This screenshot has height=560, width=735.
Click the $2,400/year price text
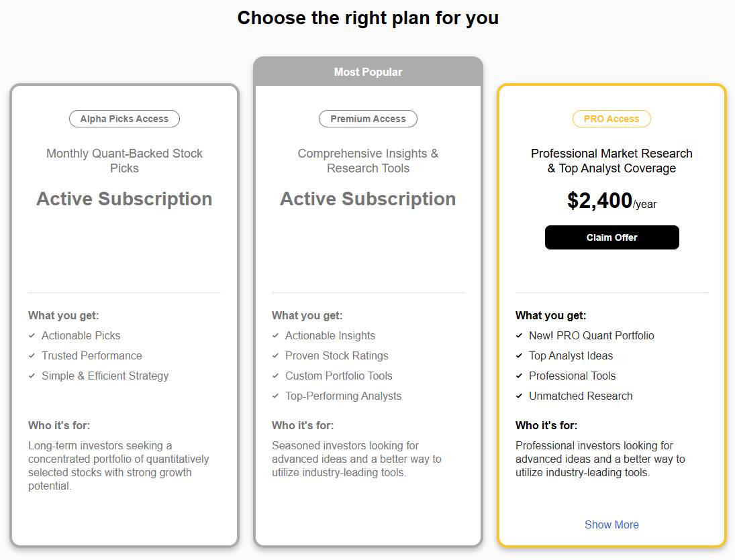[611, 201]
